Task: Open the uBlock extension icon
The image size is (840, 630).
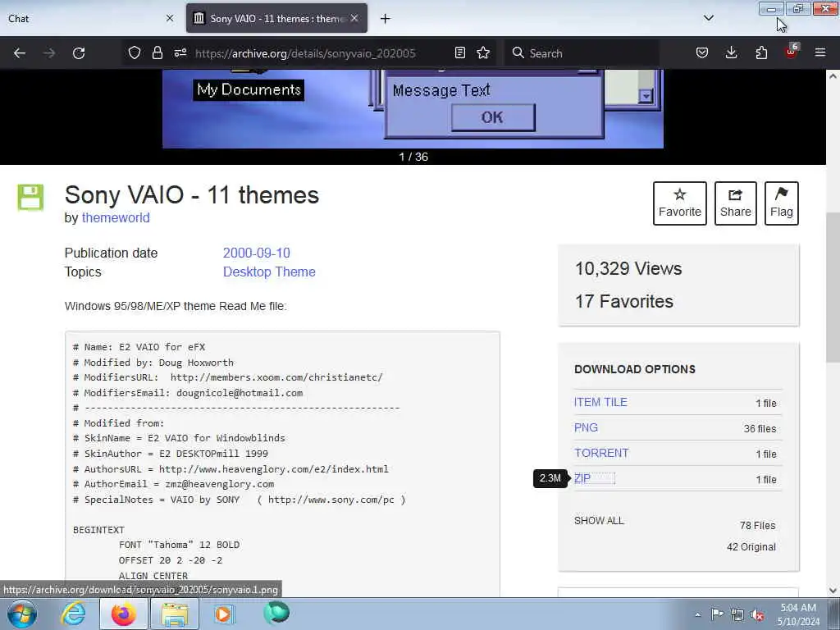Action: click(x=791, y=52)
